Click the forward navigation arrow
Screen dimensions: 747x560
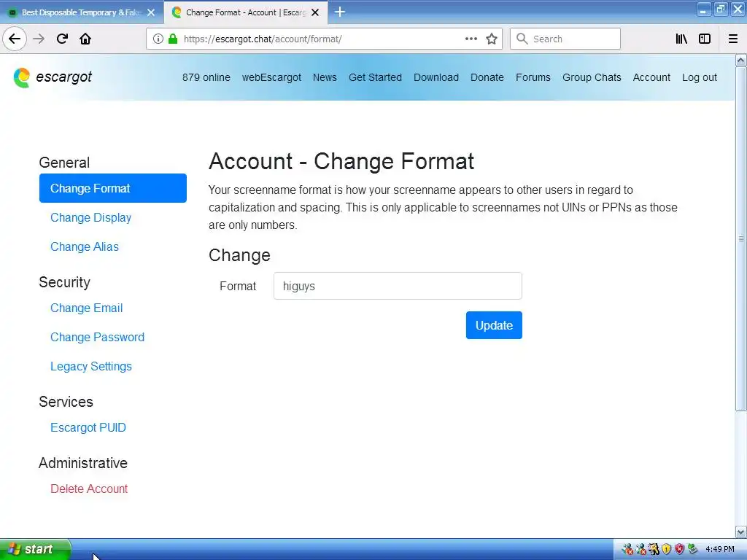(x=39, y=39)
